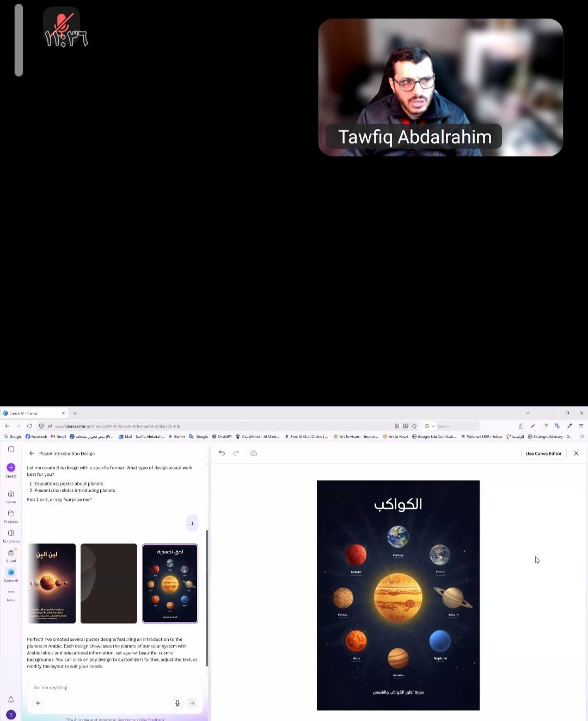Expand the hidden bookmarks overflow chevron
Image resolution: width=588 pixels, height=721 pixels.
tap(581, 436)
